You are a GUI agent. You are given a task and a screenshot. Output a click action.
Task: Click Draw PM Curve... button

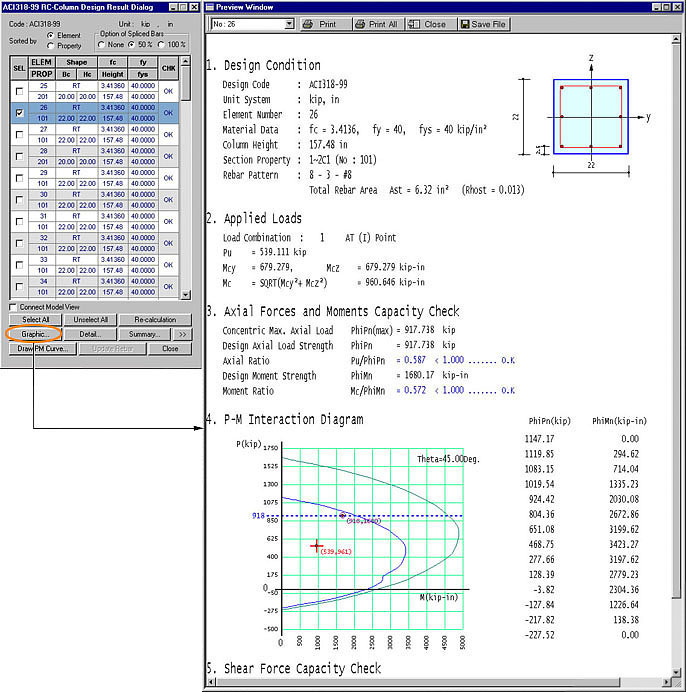point(40,349)
